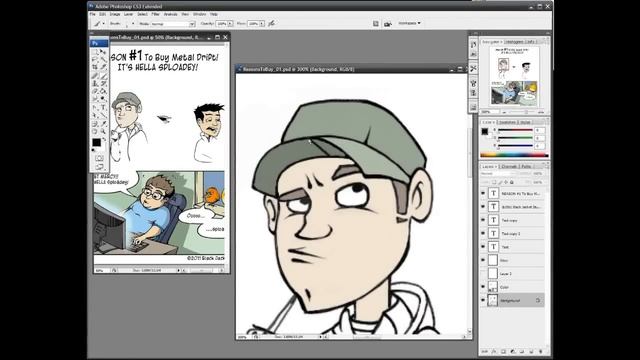640x360 pixels.
Task: Open the tool preset picker dropdown
Action: [104, 24]
